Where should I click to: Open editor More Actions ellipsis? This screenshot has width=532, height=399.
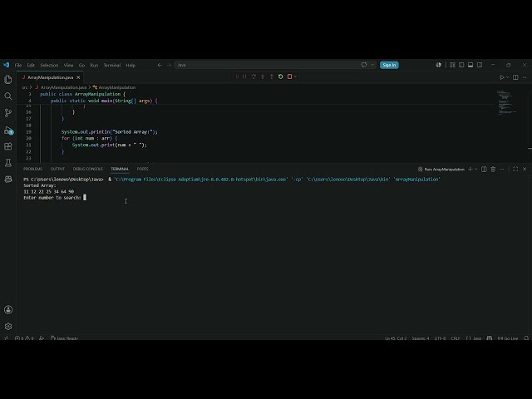(x=525, y=77)
